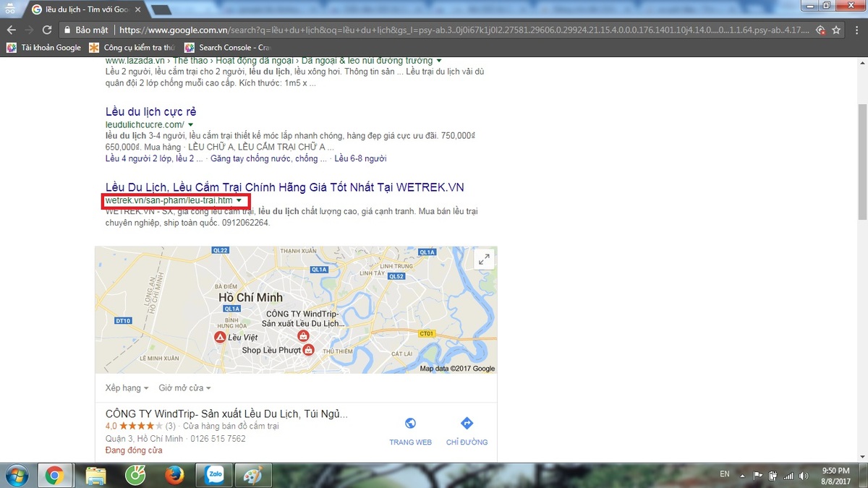868x488 pixels.
Task: Open File Explorer from the taskbar
Action: click(x=96, y=475)
